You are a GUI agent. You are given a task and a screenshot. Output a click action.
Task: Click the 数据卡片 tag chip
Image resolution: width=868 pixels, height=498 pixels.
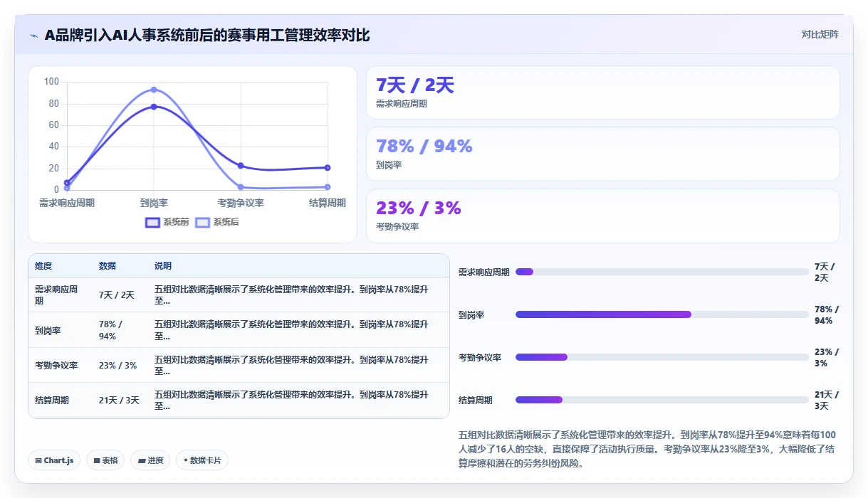tap(202, 460)
